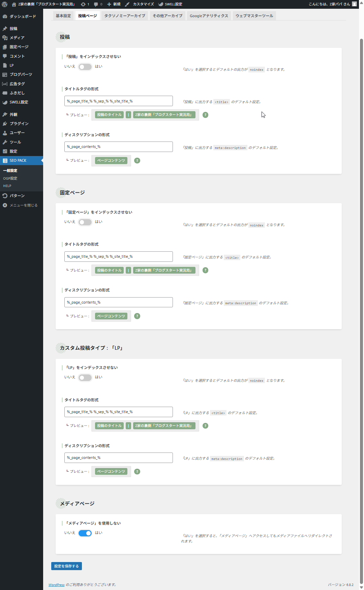Click the 固定ページ description format field
Image resolution: width=364 pixels, height=590 pixels.
click(119, 302)
